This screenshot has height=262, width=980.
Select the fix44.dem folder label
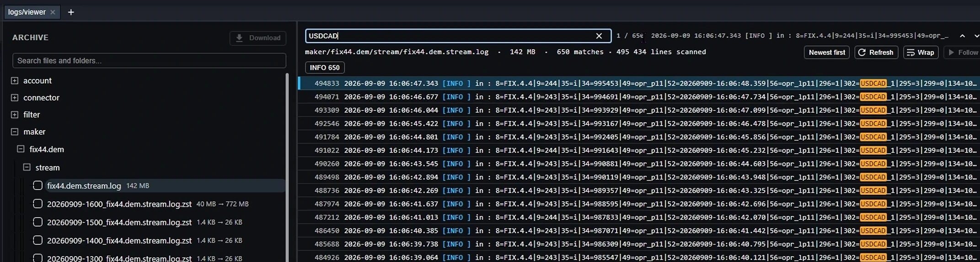point(47,149)
